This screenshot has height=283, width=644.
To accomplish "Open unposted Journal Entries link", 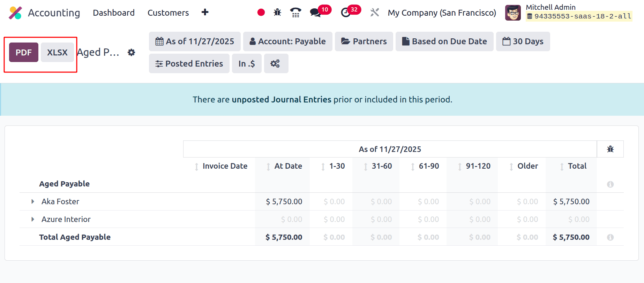I will coord(282,100).
